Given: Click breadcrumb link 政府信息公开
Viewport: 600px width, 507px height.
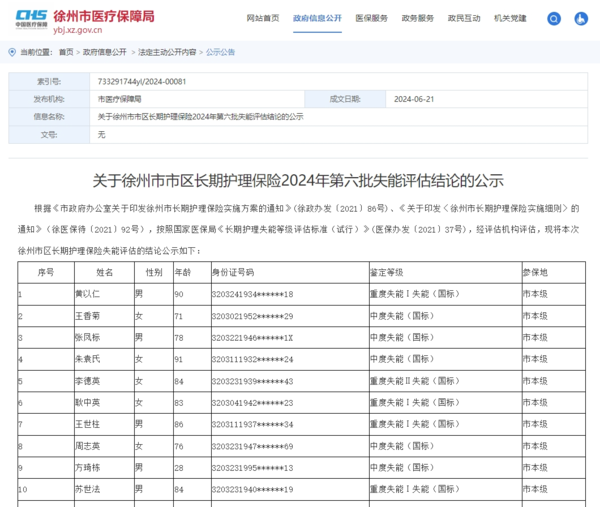Looking at the screenshot, I should (104, 52).
